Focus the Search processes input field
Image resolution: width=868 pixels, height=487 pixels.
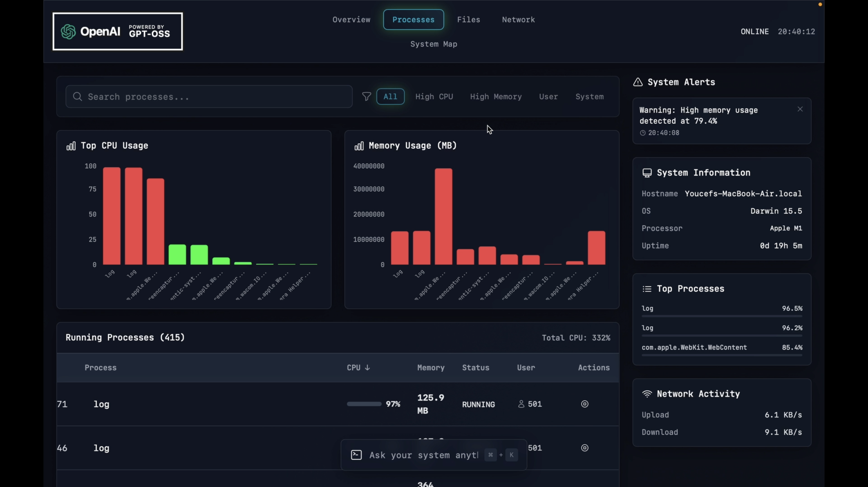pos(209,97)
